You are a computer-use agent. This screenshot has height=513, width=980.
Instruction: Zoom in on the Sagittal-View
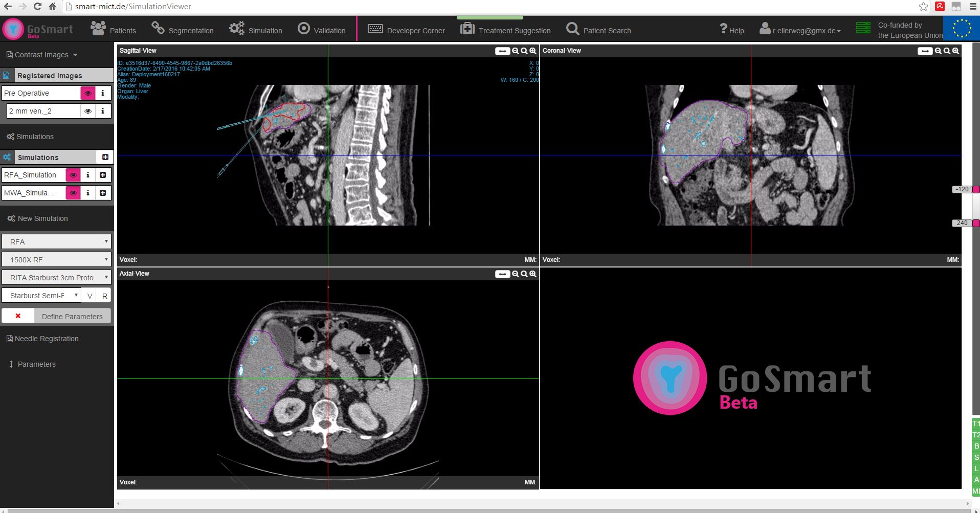[x=533, y=51]
